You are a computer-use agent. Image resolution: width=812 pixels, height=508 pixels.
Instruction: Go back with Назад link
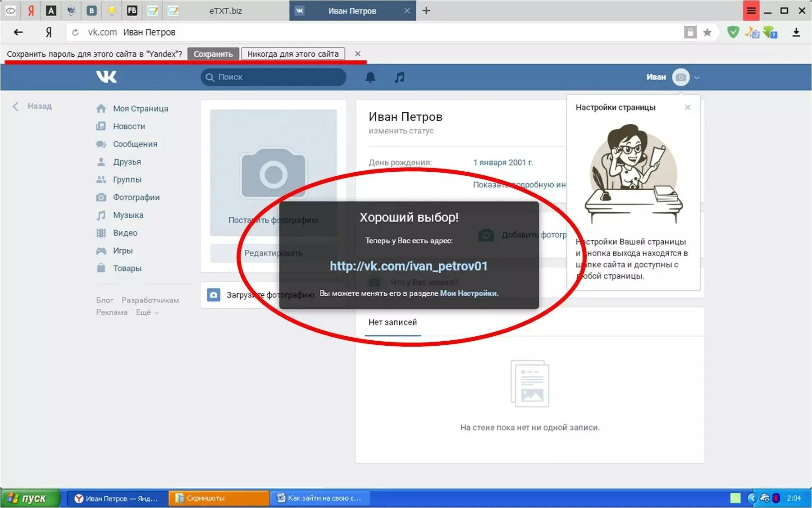click(x=32, y=106)
